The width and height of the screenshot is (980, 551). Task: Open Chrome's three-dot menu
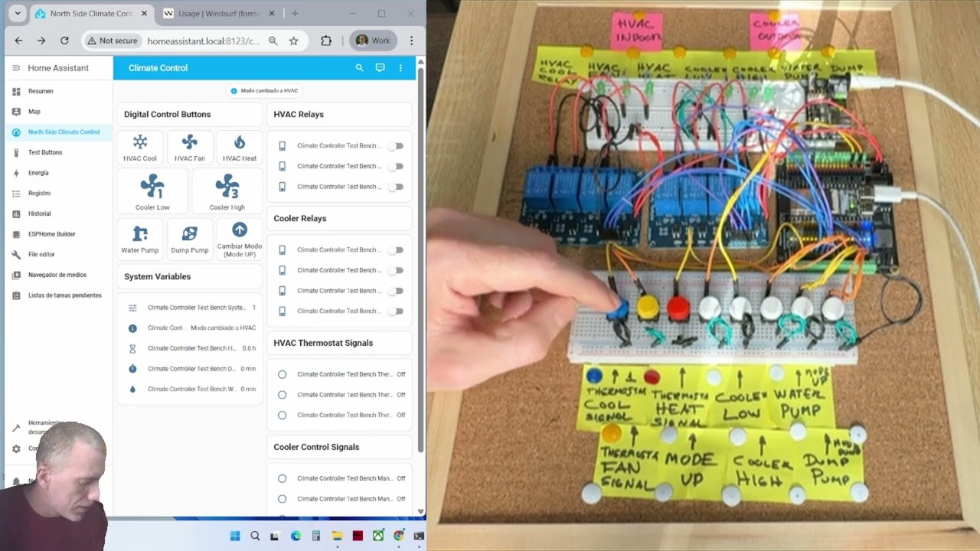(x=411, y=41)
